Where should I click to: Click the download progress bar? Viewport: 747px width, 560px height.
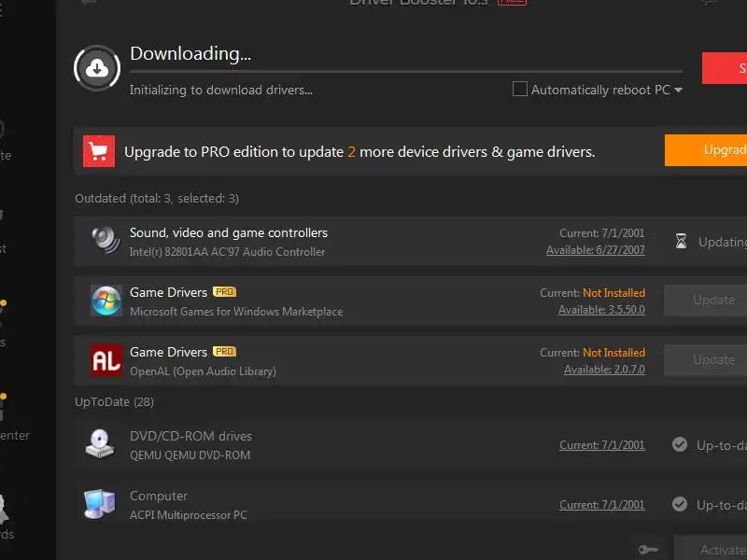(x=406, y=72)
